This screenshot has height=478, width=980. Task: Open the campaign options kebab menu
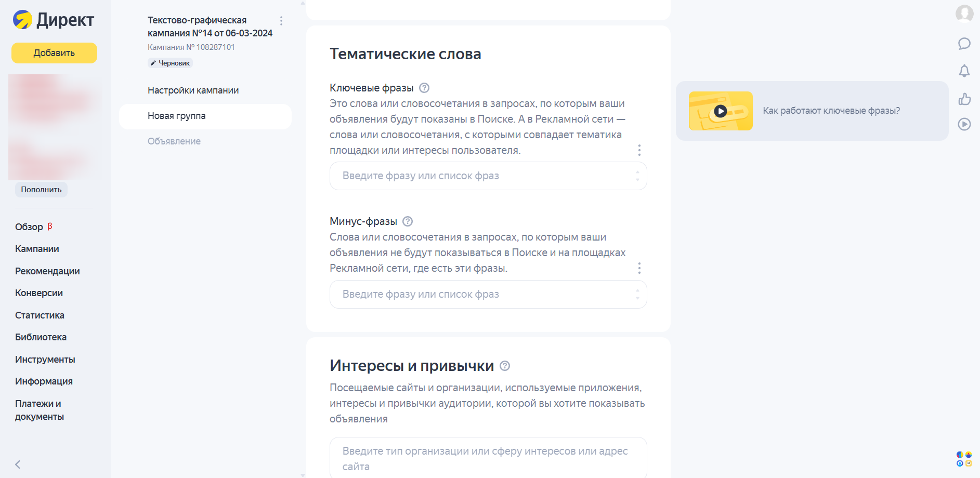282,21
